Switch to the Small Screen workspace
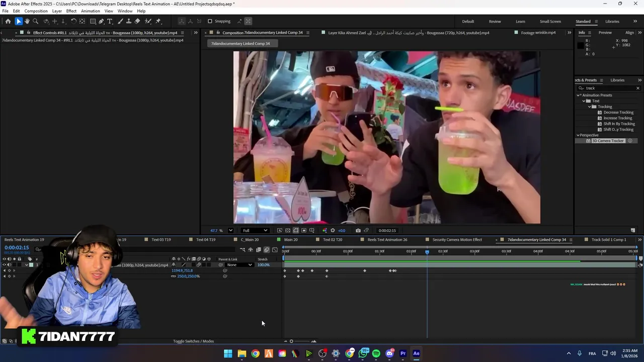The image size is (644, 362). coord(550,21)
